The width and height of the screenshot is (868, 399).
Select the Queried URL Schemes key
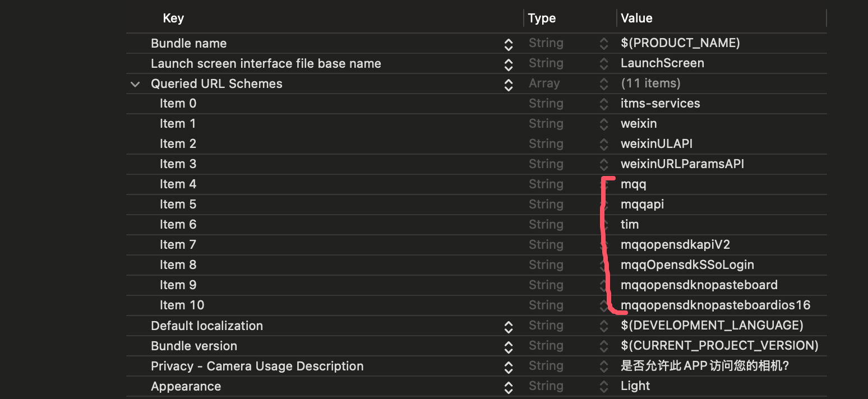(x=216, y=84)
